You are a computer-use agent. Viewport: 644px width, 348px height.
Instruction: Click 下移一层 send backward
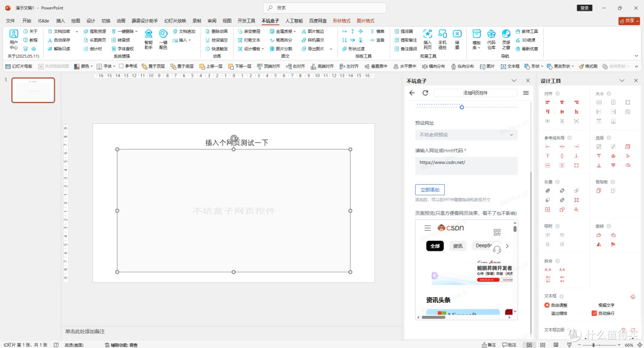[240, 66]
